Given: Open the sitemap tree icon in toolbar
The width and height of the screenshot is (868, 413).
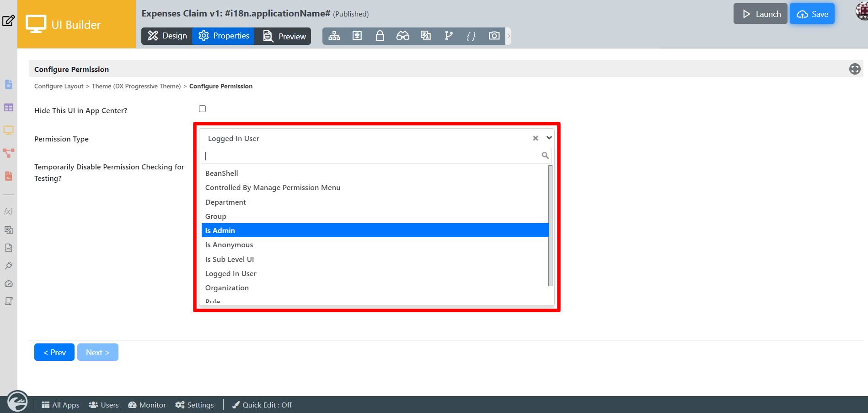Looking at the screenshot, I should (x=334, y=36).
